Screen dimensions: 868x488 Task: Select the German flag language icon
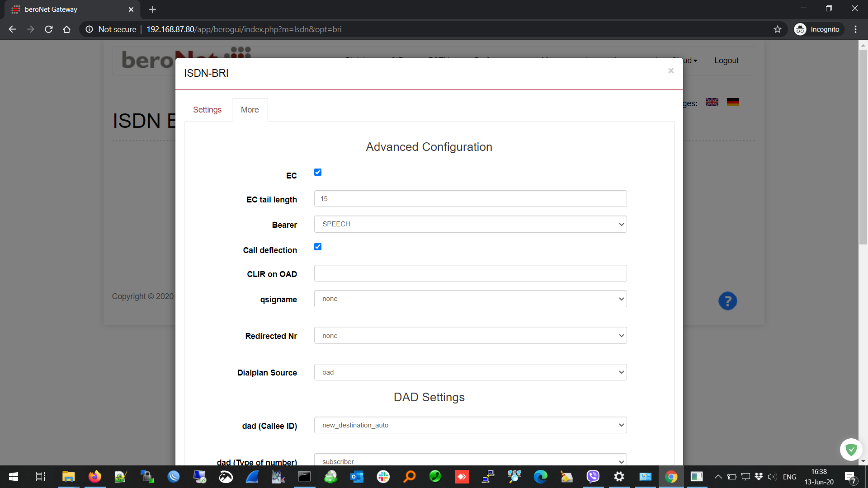(x=733, y=103)
